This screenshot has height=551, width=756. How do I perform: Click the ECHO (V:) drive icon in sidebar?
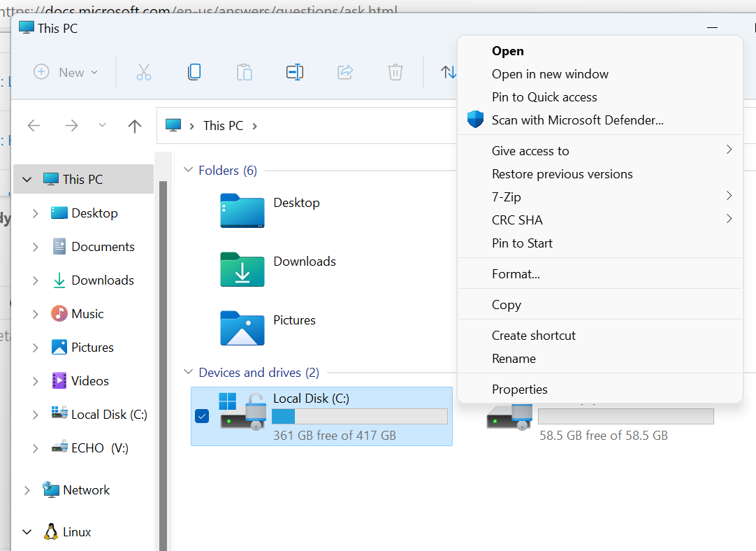point(59,447)
